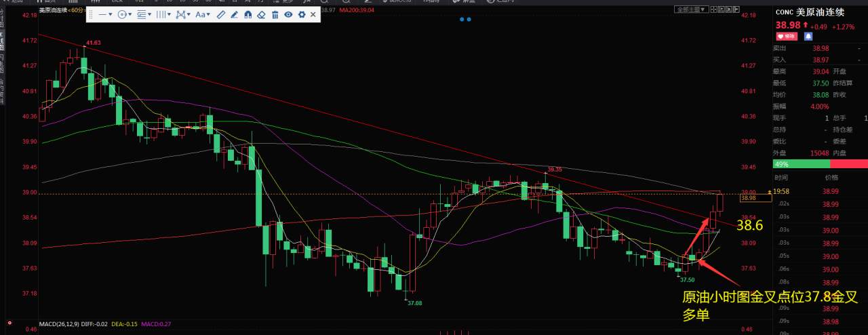Screen dimensions: 868x335
Task: Click the 内盘 label
Action: point(839,153)
